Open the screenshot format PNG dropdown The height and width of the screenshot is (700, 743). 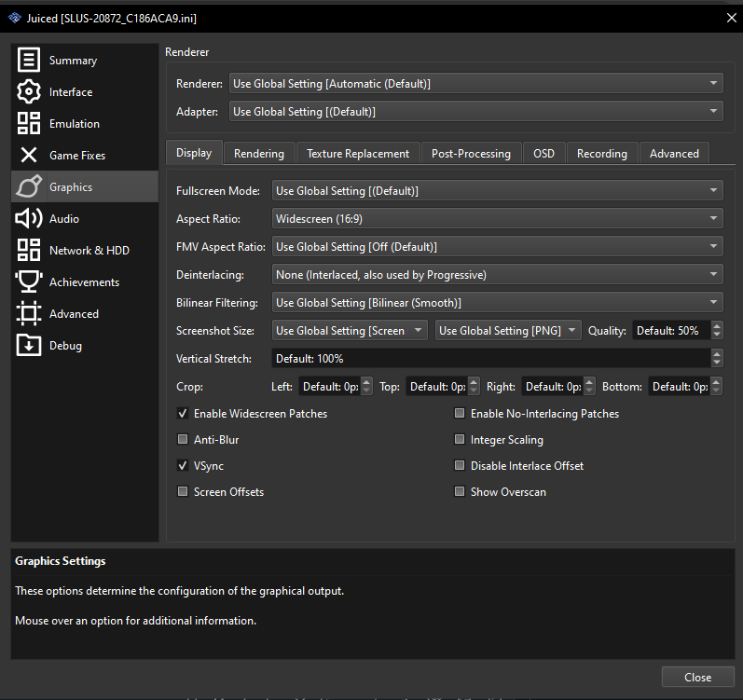[508, 330]
